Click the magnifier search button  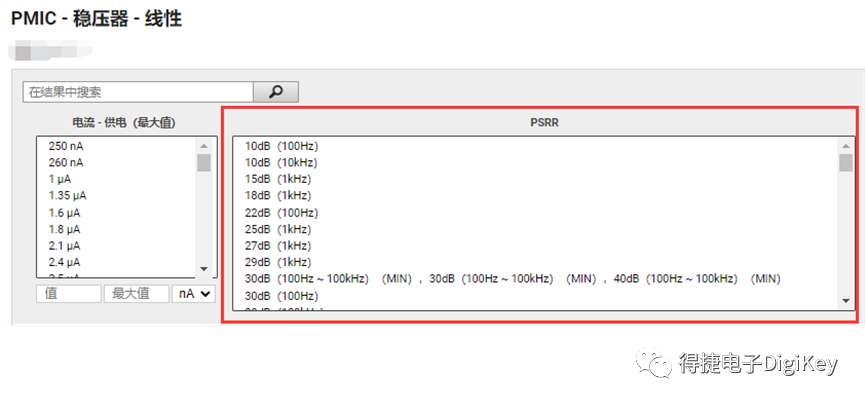(x=276, y=92)
